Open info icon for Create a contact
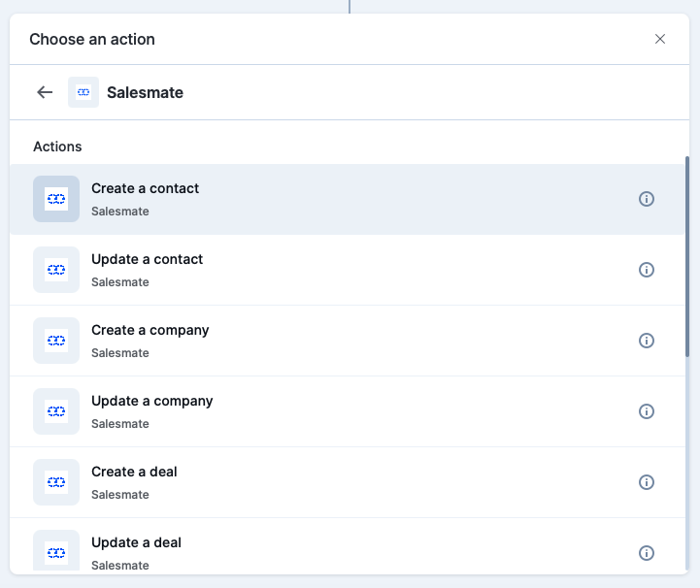Screen dimensions: 700x588 tap(646, 199)
